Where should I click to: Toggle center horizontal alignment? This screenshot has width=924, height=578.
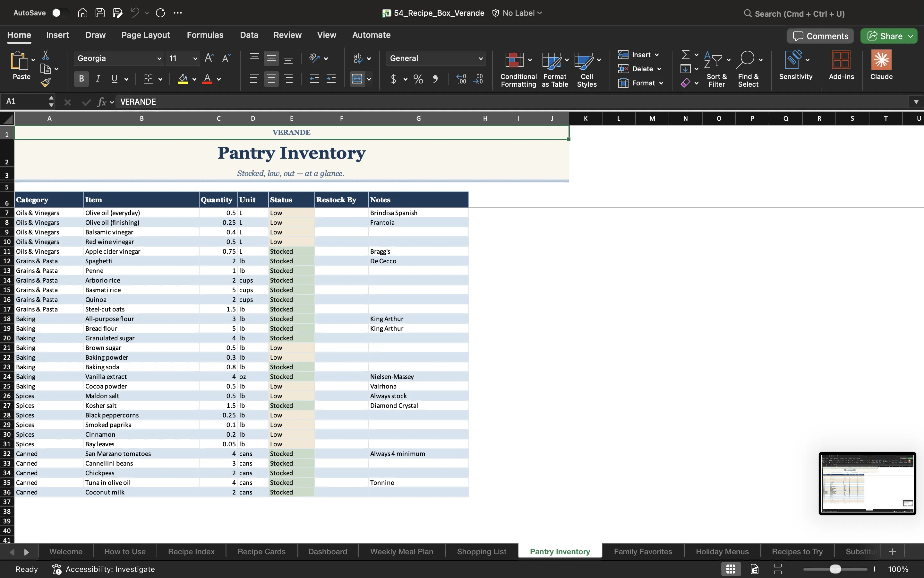(x=271, y=79)
